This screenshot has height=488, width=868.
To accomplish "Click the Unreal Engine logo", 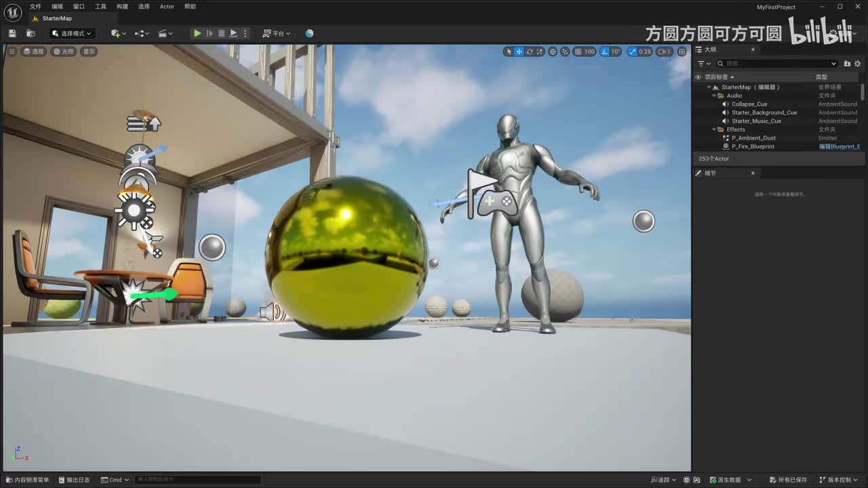I will click(x=13, y=12).
